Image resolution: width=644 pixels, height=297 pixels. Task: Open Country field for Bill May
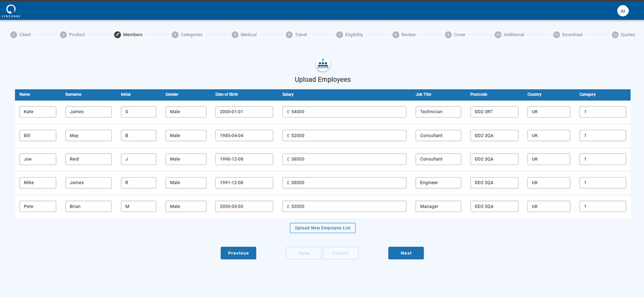coord(549,136)
